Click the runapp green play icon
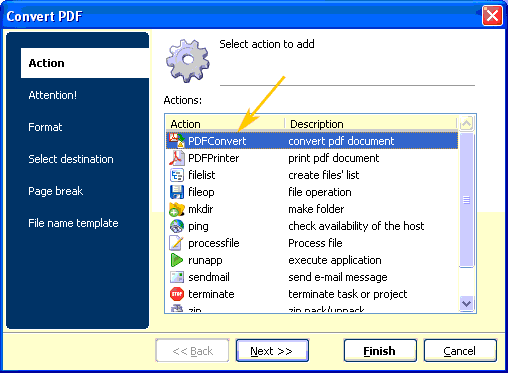The width and height of the screenshot is (508, 373). pos(176,260)
